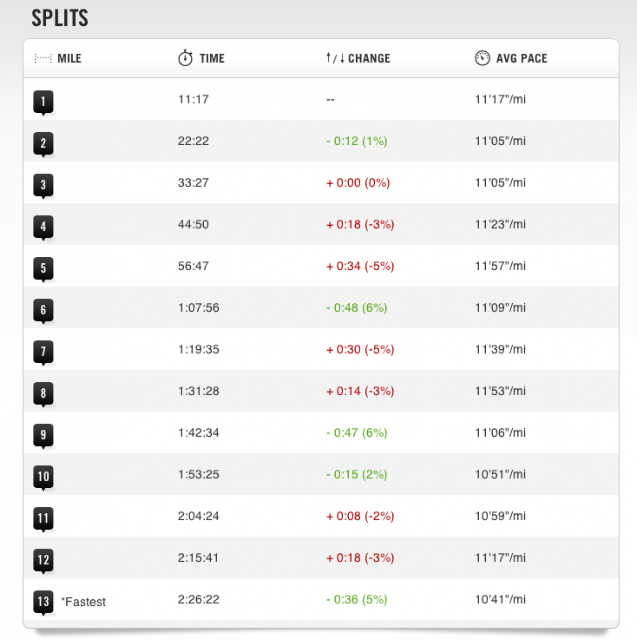Select mile marker badge 13
The image size is (637, 640).
pyautogui.click(x=43, y=602)
